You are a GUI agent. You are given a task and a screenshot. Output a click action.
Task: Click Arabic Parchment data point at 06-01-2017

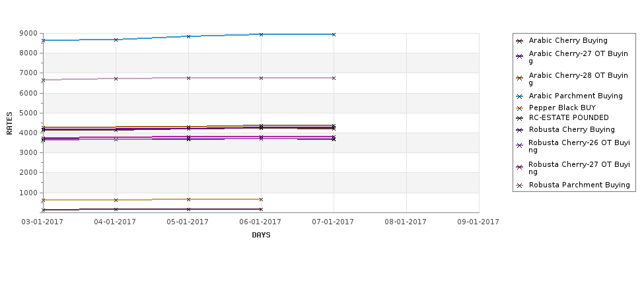pyautogui.click(x=261, y=34)
